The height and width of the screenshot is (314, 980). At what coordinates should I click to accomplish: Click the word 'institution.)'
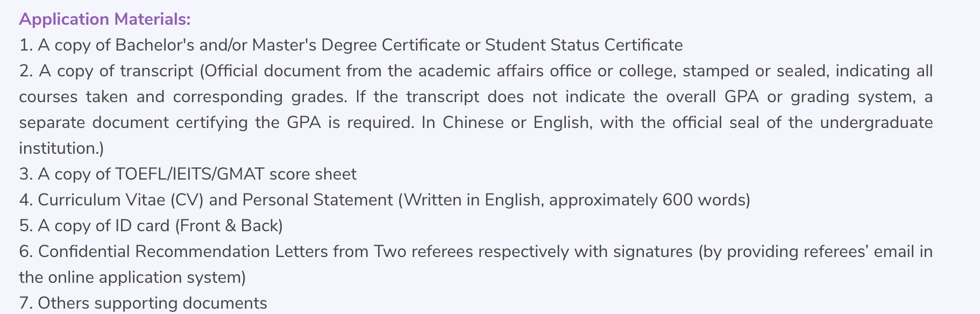61,148
